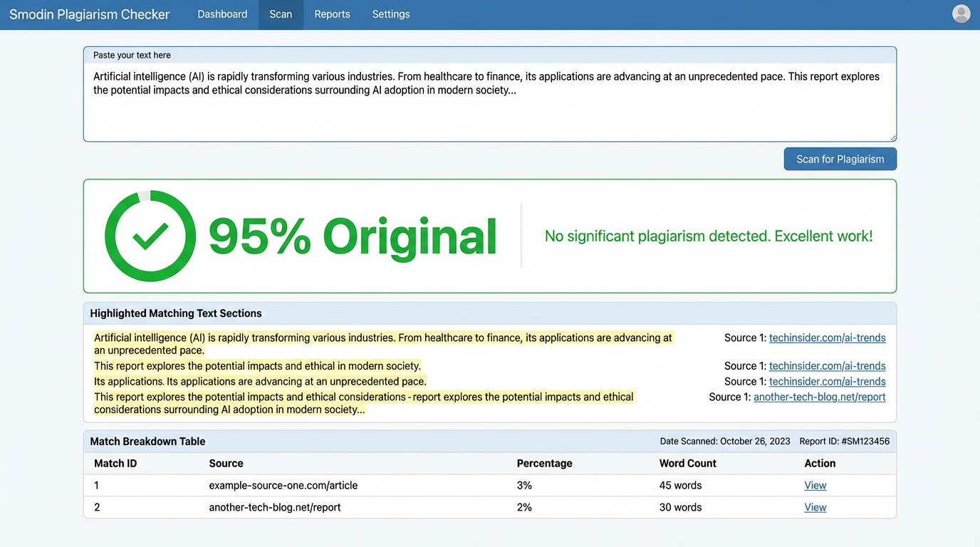Screen dimensions: 980x547
Task: Open the techinsider.com link for the first highlighted match
Action: [x=827, y=338]
